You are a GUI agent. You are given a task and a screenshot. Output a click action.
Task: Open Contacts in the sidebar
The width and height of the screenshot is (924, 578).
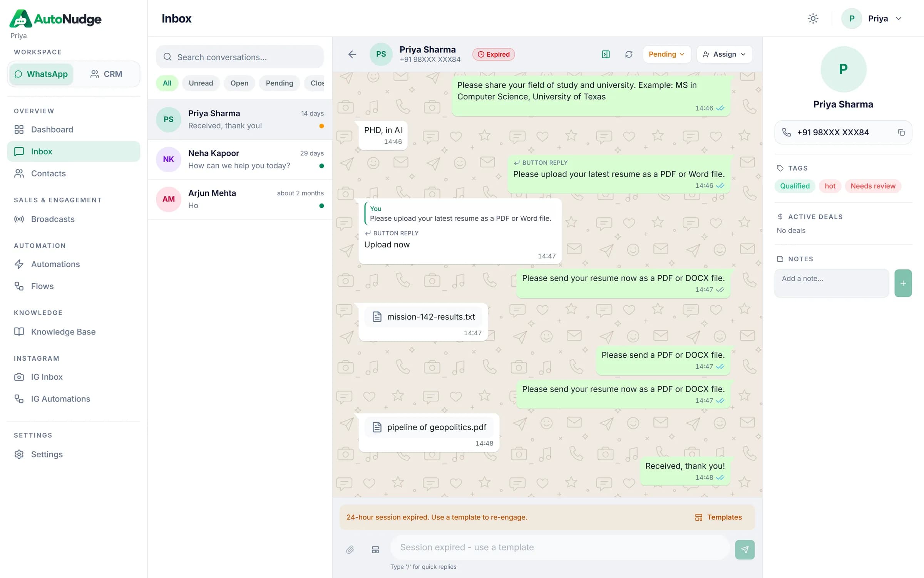tap(74, 173)
